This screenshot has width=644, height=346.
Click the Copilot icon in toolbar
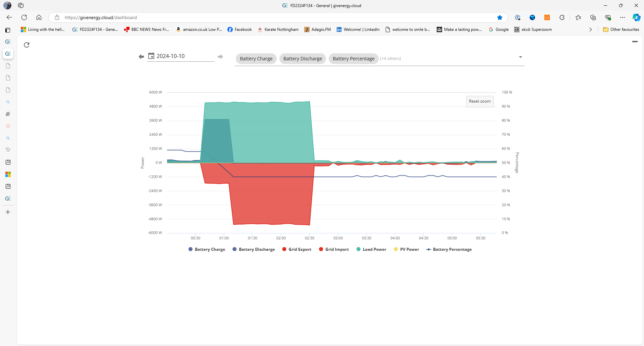pyautogui.click(x=636, y=17)
